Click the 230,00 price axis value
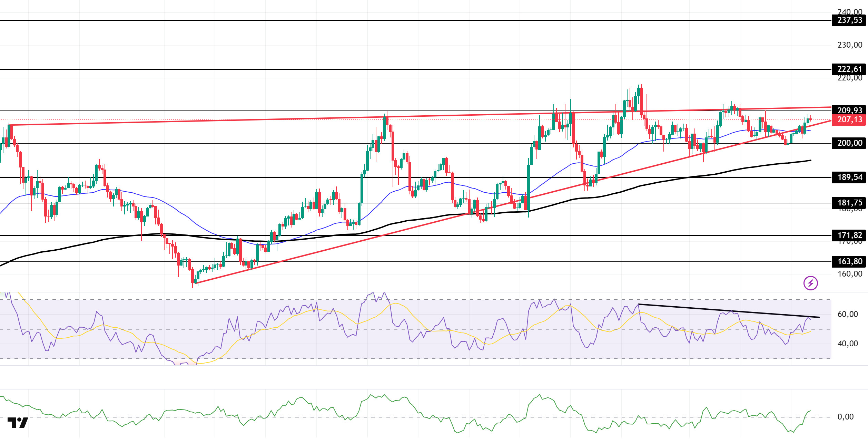Screen dimensions: 868x443 point(850,45)
